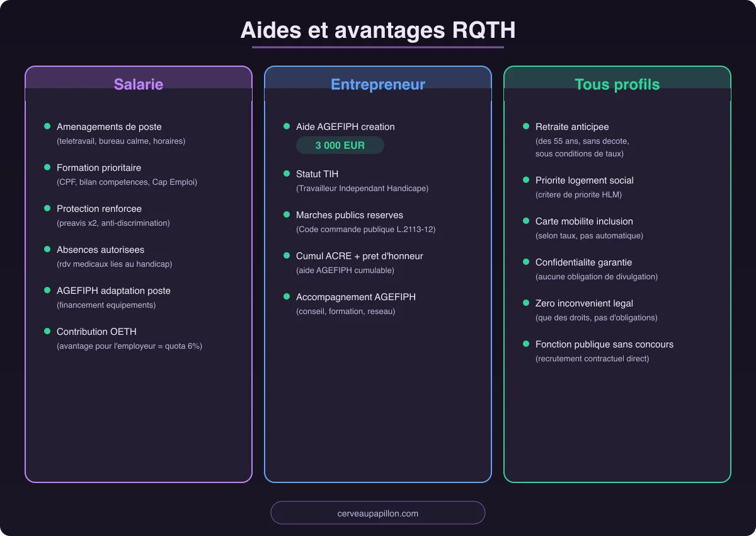Open the cerveaupapillon.com link
The height and width of the screenshot is (536, 756).
click(378, 513)
